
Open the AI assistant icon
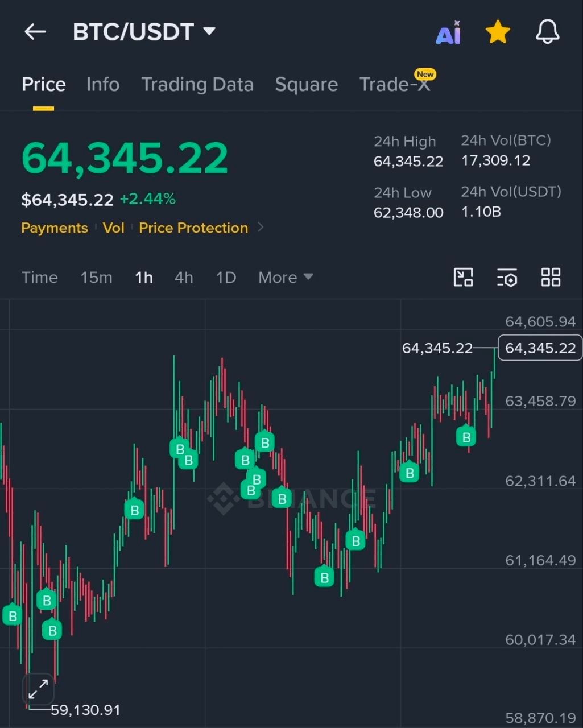(x=448, y=33)
